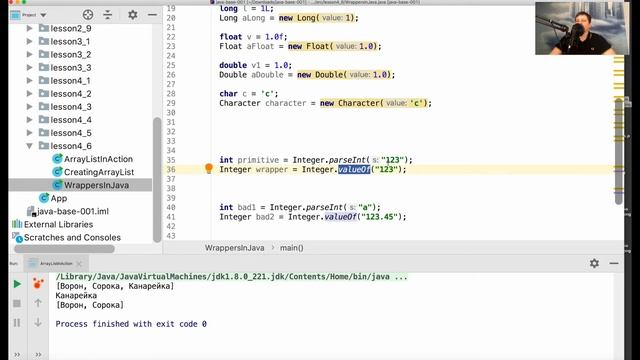Click the WrappersInJava breadcrumb
This screenshot has height=360, width=640.
coord(234,248)
